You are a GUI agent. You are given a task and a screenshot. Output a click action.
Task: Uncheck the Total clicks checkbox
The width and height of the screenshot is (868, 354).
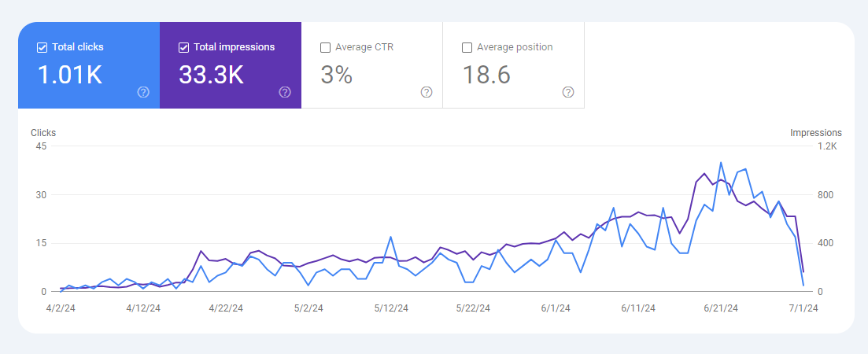pos(42,47)
